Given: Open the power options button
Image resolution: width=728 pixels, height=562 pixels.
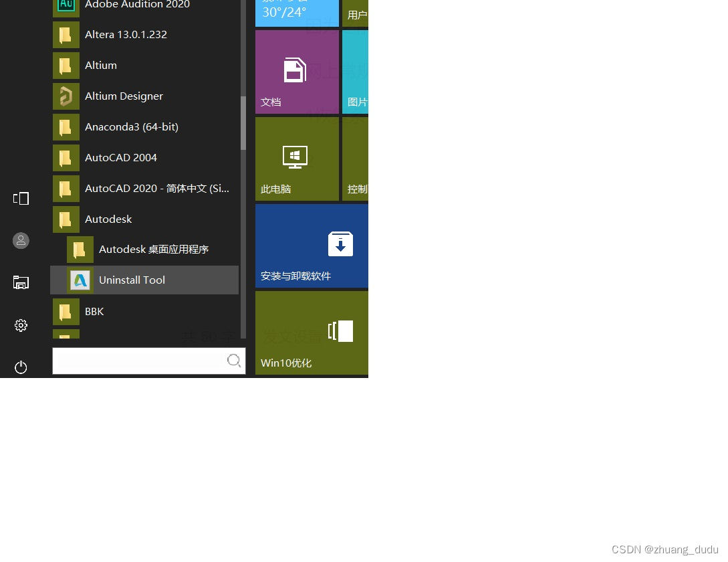Looking at the screenshot, I should (21, 367).
